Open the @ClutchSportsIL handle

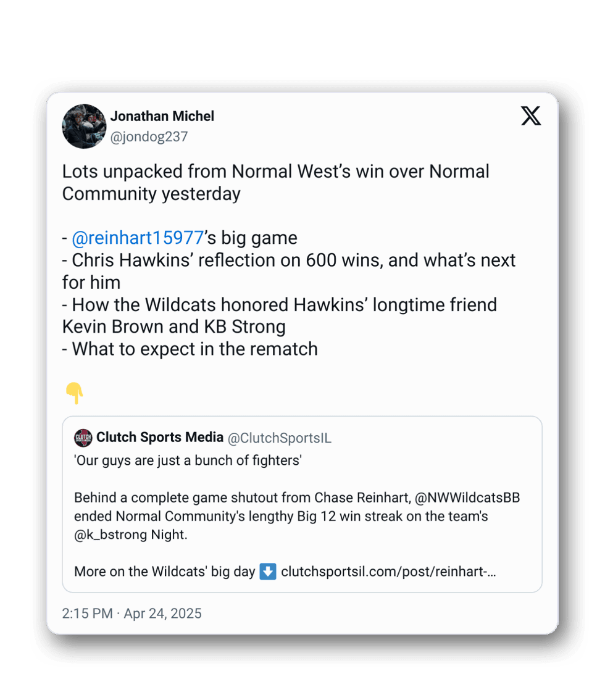click(280, 438)
